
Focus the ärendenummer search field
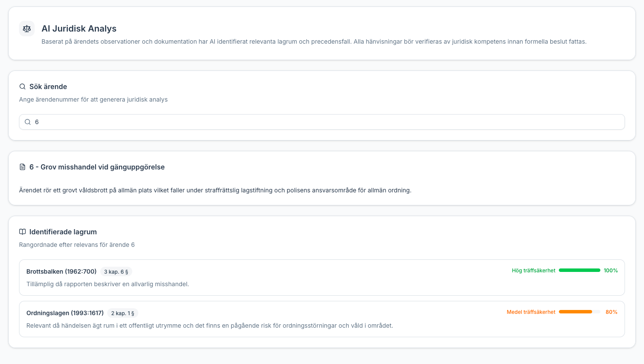(x=322, y=122)
